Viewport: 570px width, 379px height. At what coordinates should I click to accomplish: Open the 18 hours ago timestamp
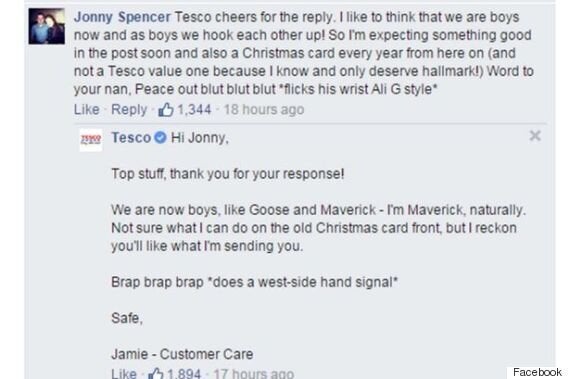[x=264, y=109]
